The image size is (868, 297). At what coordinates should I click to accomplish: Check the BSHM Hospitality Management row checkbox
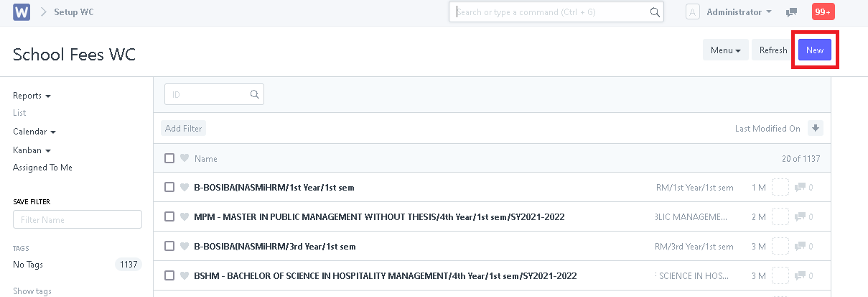click(x=169, y=275)
